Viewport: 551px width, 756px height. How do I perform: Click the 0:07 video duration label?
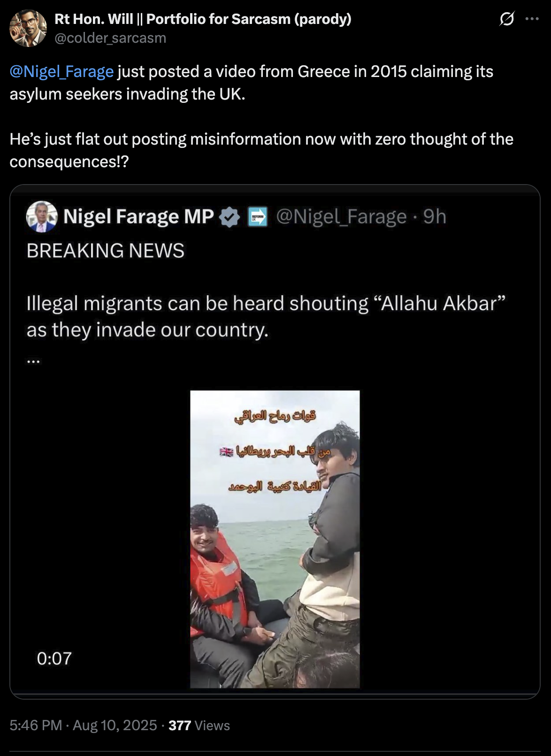point(54,658)
